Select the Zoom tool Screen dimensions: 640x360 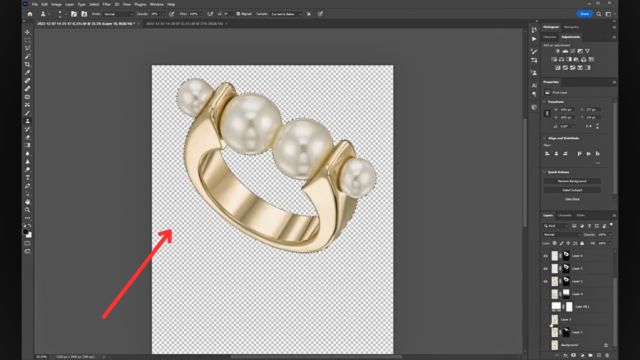27,210
